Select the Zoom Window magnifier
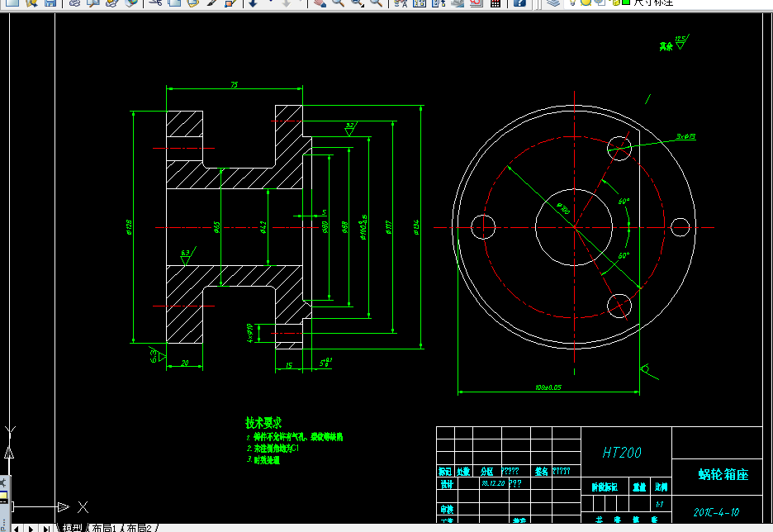 (358, 2)
